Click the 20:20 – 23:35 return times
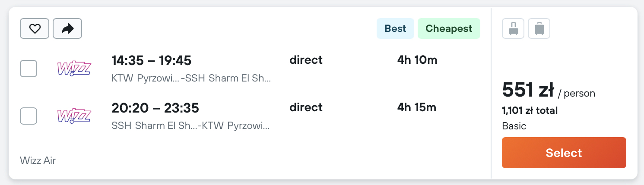Screen dimensions: 644x185 click(155, 108)
